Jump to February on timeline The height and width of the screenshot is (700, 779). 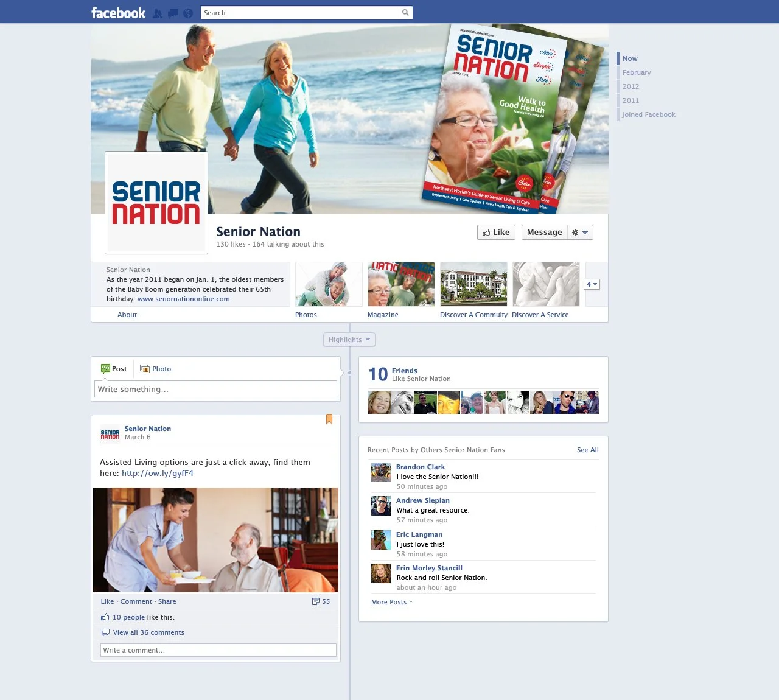coord(637,72)
